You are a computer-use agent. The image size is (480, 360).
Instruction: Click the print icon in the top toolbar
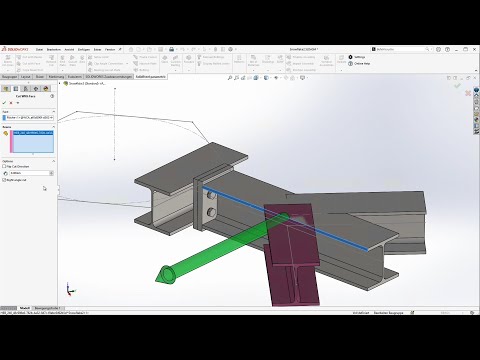171,49
